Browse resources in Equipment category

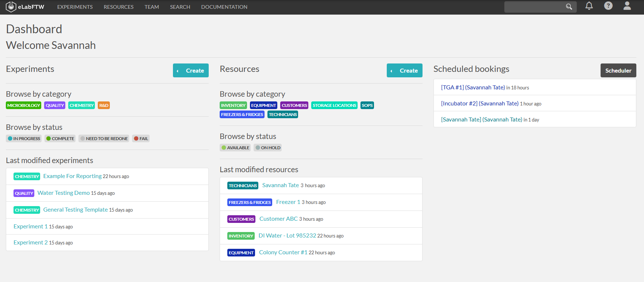click(x=263, y=105)
